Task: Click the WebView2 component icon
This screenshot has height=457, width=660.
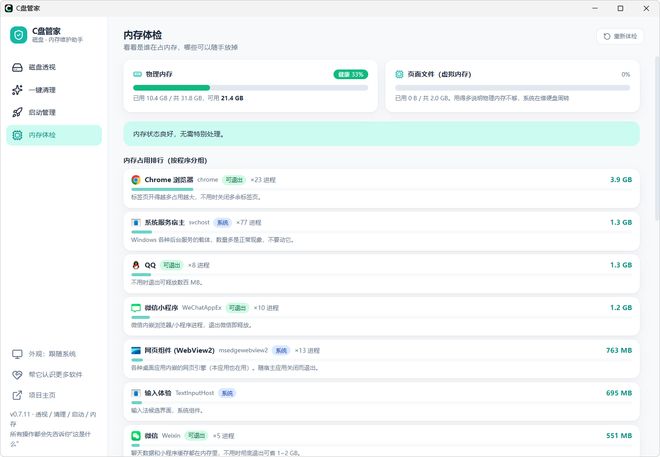Action: tap(136, 351)
